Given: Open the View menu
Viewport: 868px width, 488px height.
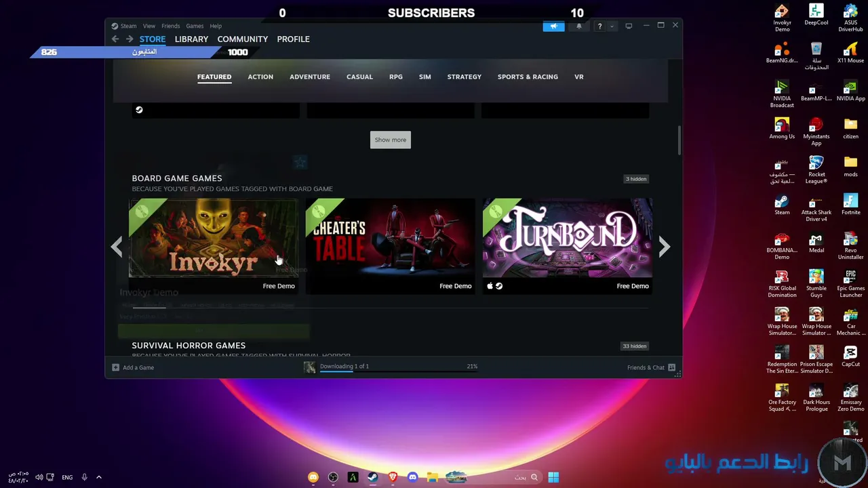Looking at the screenshot, I should coord(149,26).
